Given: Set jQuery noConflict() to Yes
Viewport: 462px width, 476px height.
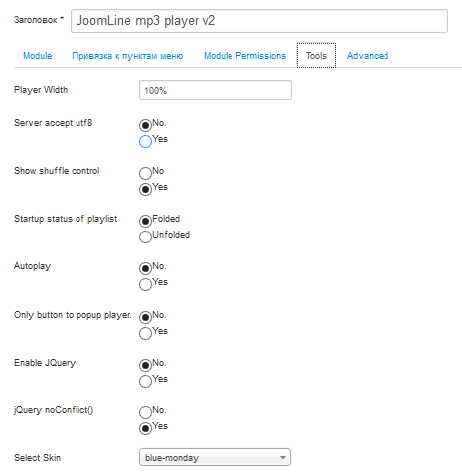Looking at the screenshot, I should [x=145, y=428].
